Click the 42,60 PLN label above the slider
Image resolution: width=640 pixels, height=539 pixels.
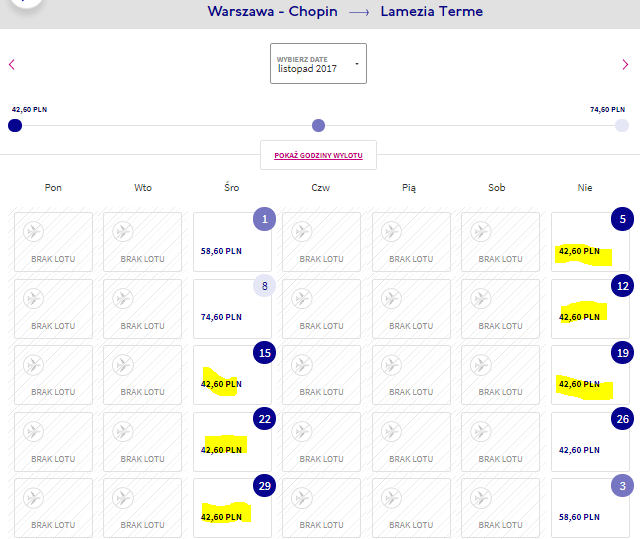coord(29,109)
